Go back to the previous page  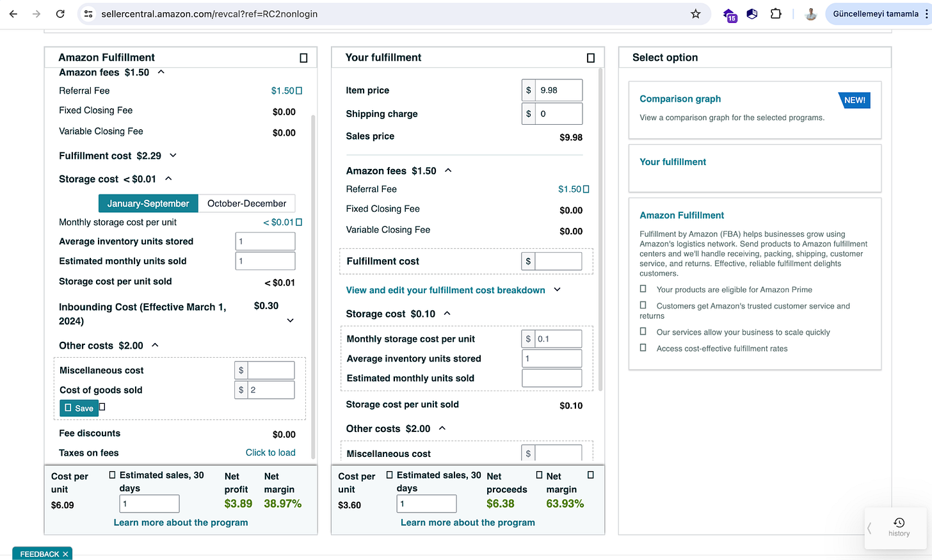(13, 13)
